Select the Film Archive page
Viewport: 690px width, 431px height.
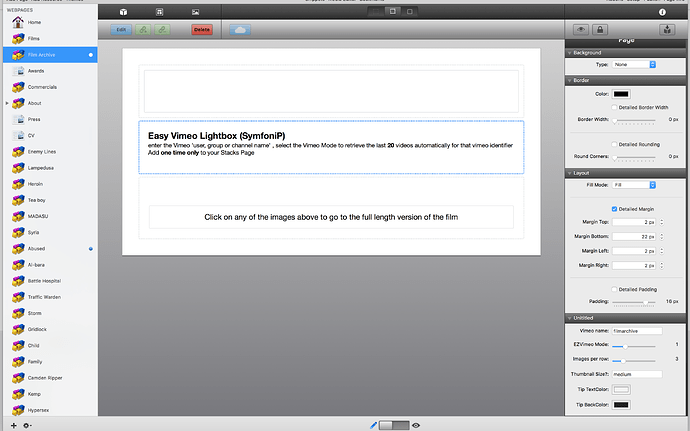50,55
